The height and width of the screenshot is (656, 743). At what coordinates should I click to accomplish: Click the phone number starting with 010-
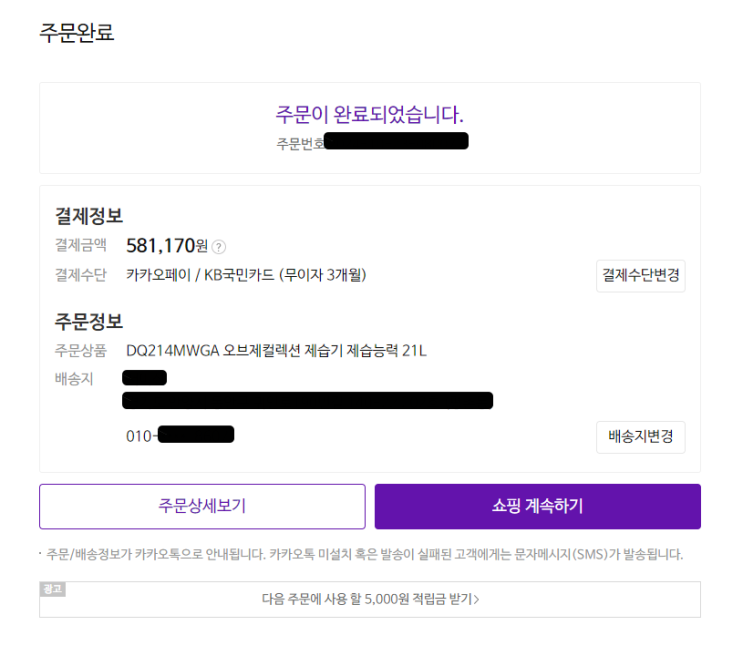(180, 435)
